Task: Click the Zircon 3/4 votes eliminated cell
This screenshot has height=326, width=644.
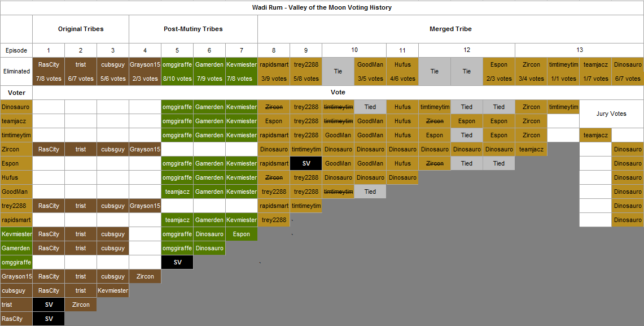Action: [531, 71]
